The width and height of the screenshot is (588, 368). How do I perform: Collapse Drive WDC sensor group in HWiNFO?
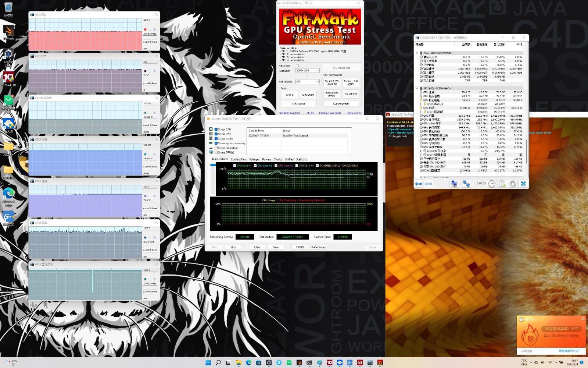pos(417,53)
